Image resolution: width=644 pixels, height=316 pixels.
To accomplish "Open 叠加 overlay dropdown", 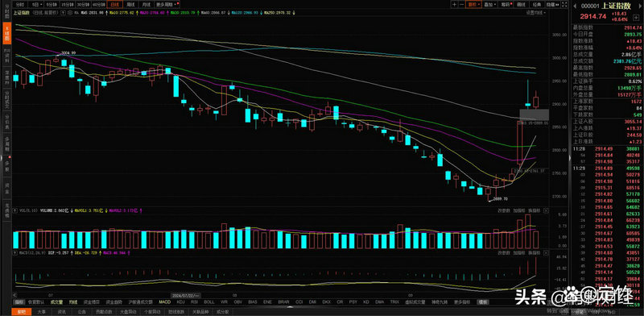I will (x=490, y=5).
